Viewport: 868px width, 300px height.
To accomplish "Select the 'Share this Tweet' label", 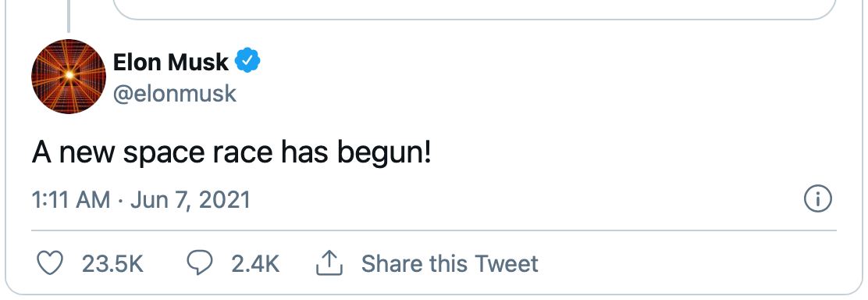I will click(450, 263).
